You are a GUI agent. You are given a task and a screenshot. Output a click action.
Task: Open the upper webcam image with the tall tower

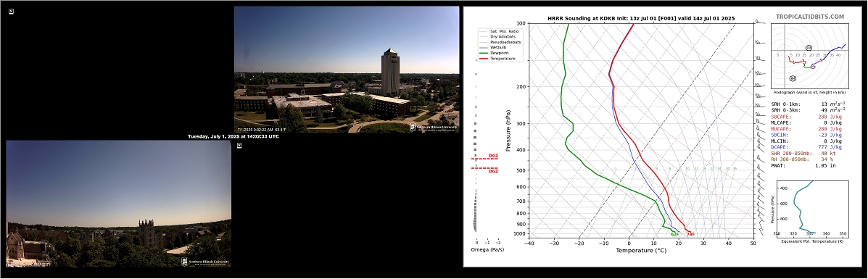(347, 69)
